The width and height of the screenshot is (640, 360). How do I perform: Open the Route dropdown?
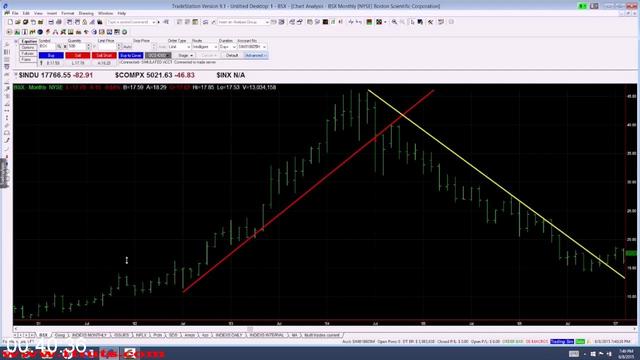(x=204, y=47)
